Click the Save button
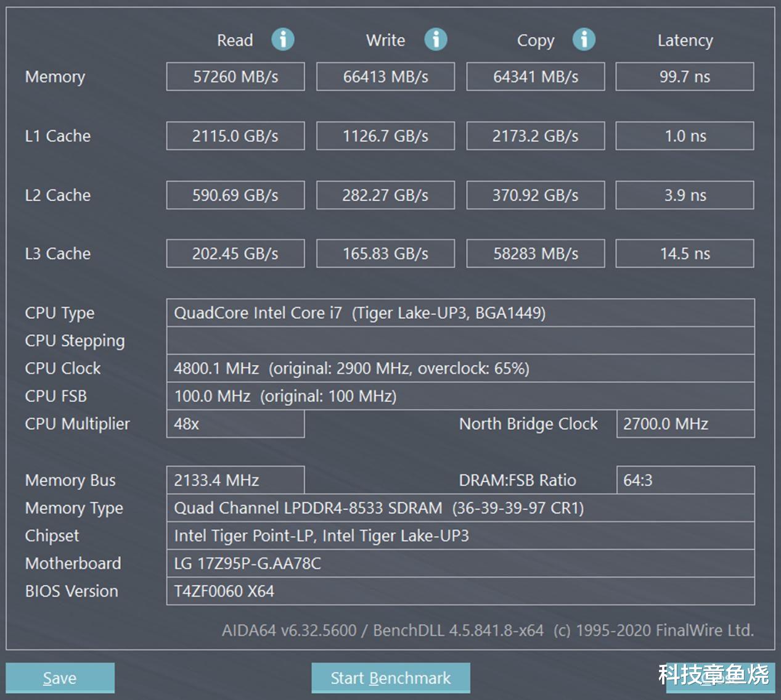Image resolution: width=781 pixels, height=700 pixels. (x=60, y=678)
